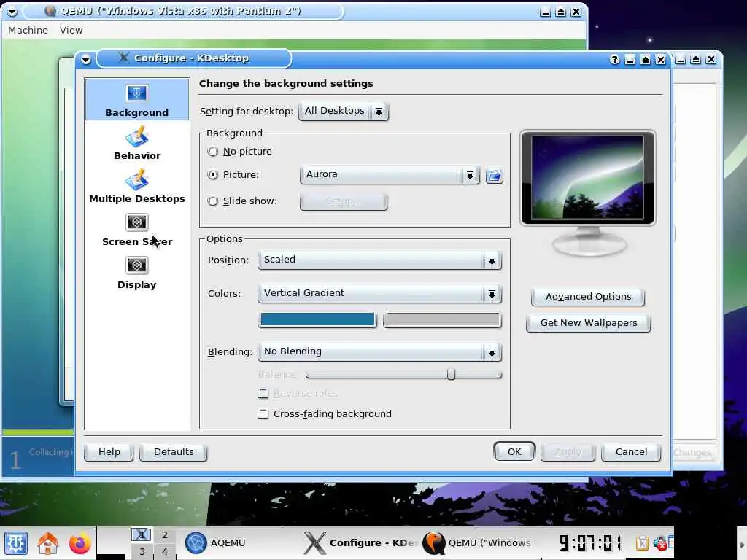Pick the blue primary color swatch
Viewport: 747px width, 560px height.
[317, 319]
